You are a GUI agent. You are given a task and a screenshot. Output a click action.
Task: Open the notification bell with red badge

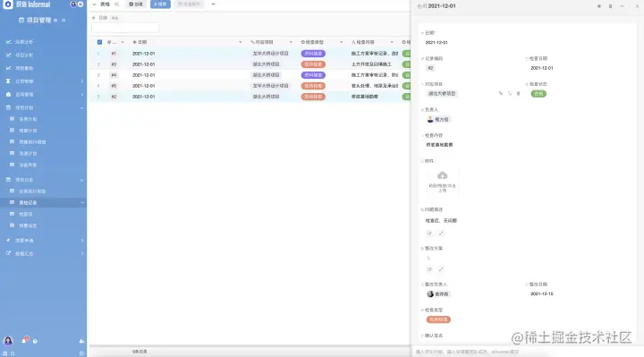coord(24,341)
